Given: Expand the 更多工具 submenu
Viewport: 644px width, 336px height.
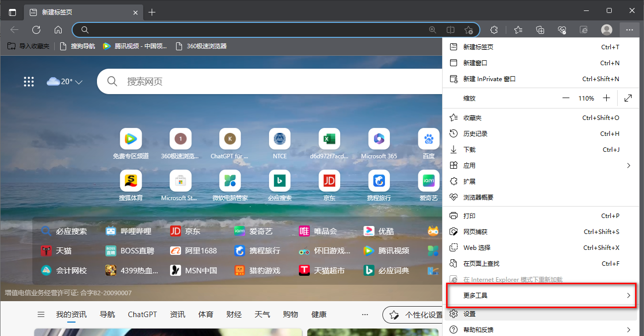Looking at the screenshot, I should (542, 295).
